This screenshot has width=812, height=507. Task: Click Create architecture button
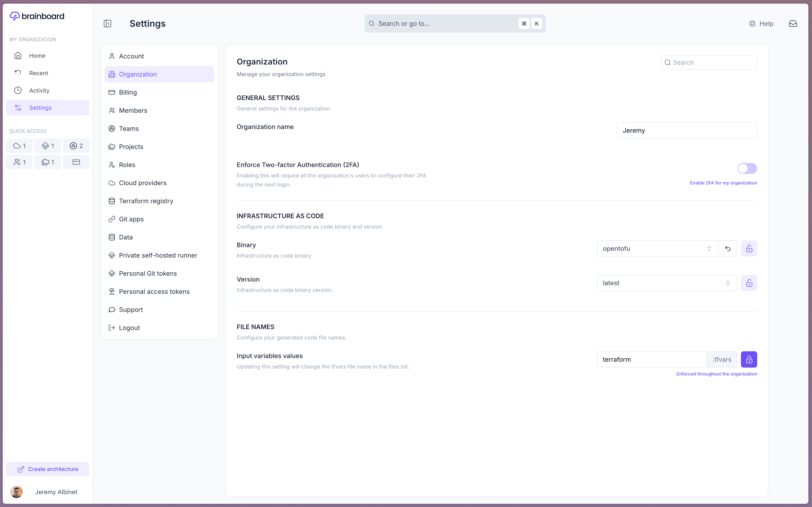click(48, 469)
